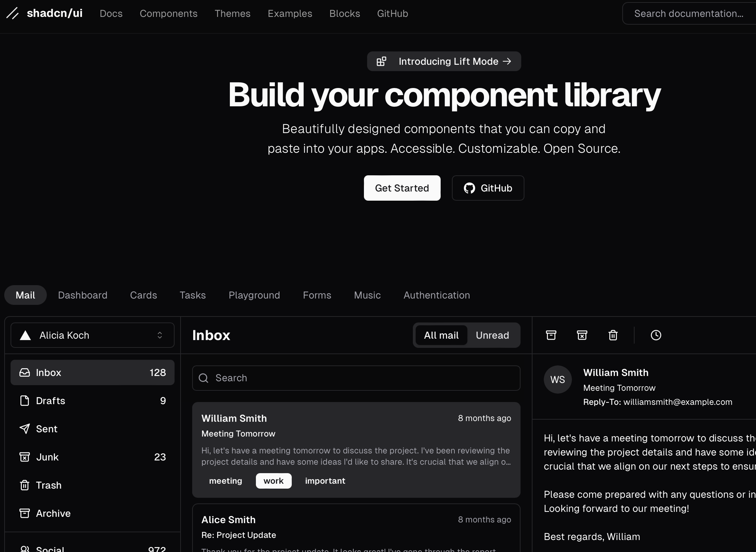Click the shadcn/ui logo icon
The height and width of the screenshot is (552, 756).
click(13, 13)
